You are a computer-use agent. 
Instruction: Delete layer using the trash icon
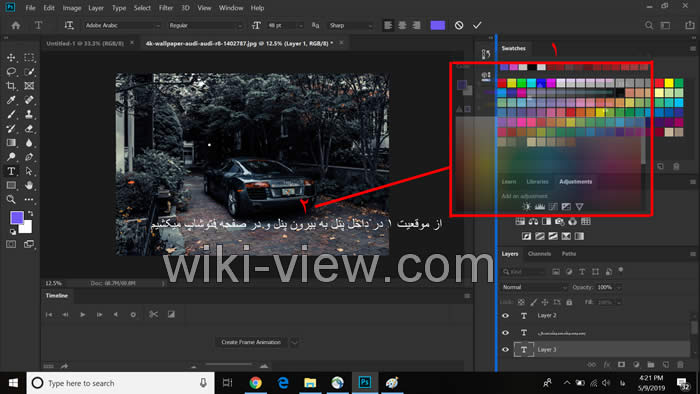(x=680, y=365)
